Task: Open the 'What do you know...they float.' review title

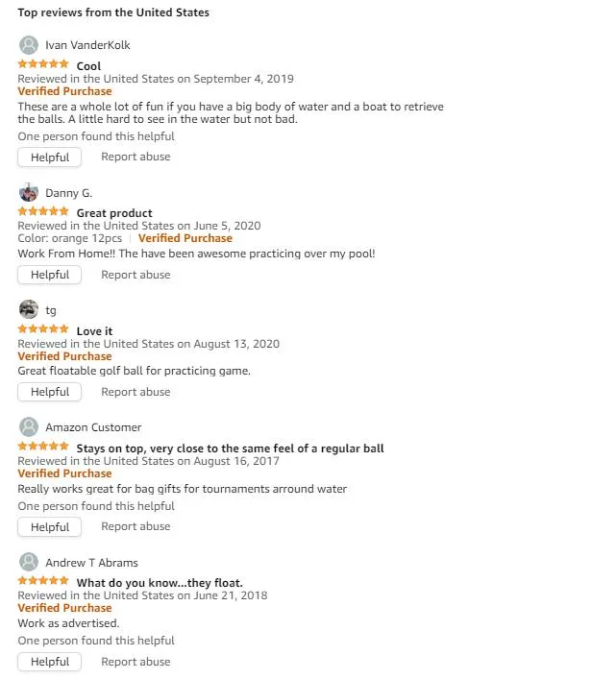Action: tap(160, 583)
